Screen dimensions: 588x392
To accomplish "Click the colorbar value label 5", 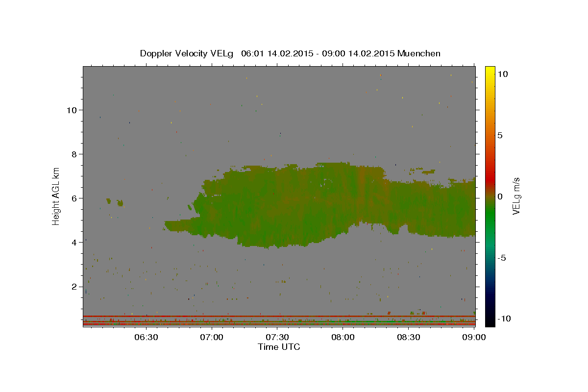I will 500,135.
